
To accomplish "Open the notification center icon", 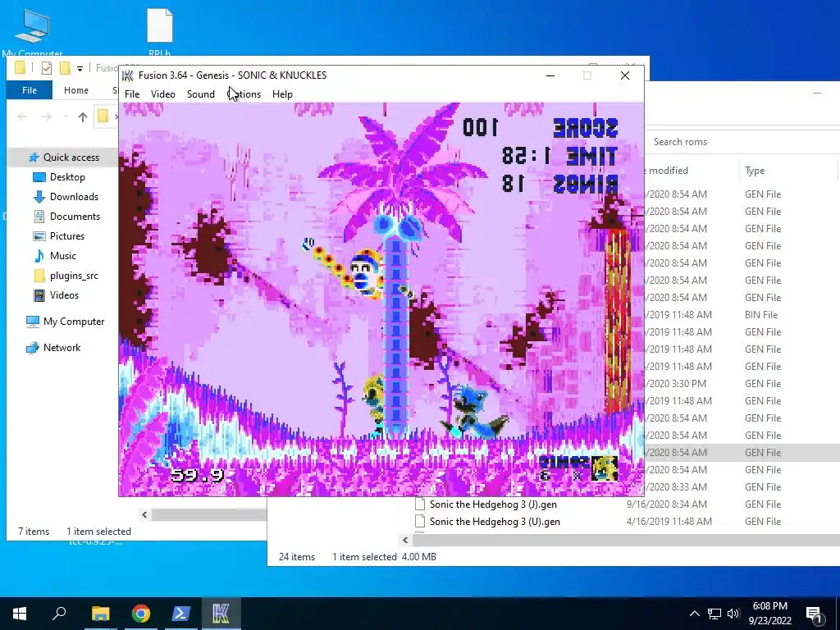I will pyautogui.click(x=814, y=614).
